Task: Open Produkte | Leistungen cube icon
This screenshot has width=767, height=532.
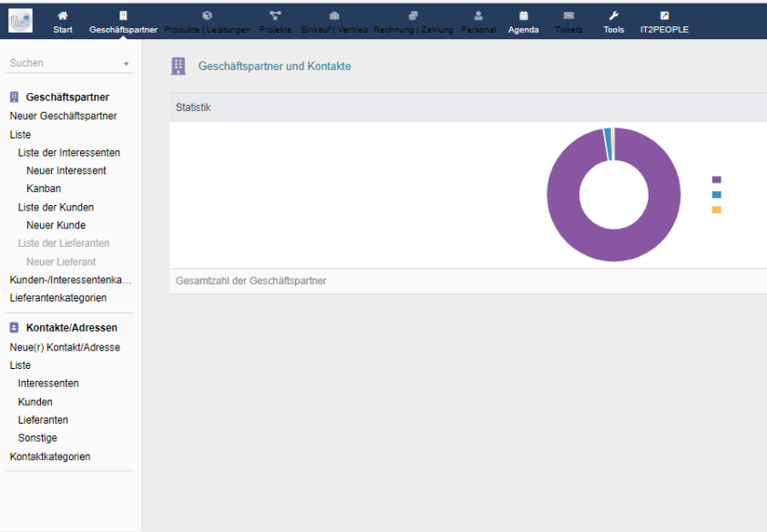Action: tap(207, 15)
